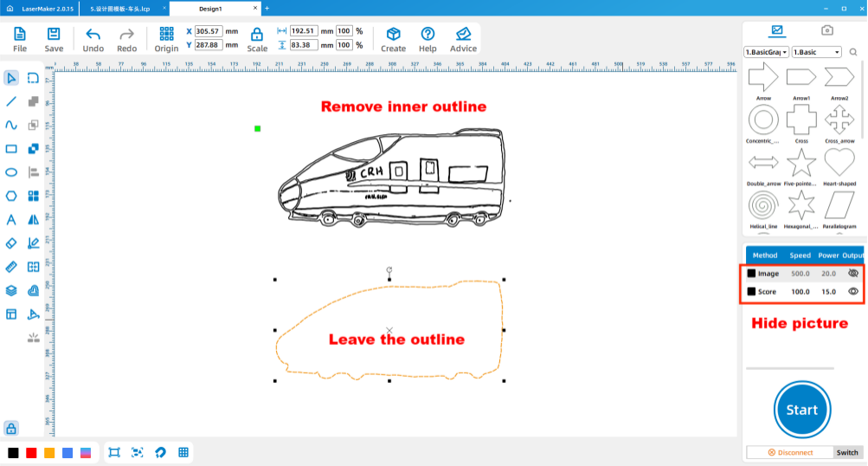The height and width of the screenshot is (466, 868).
Task: Toggle visibility of the Score layer
Action: click(853, 291)
